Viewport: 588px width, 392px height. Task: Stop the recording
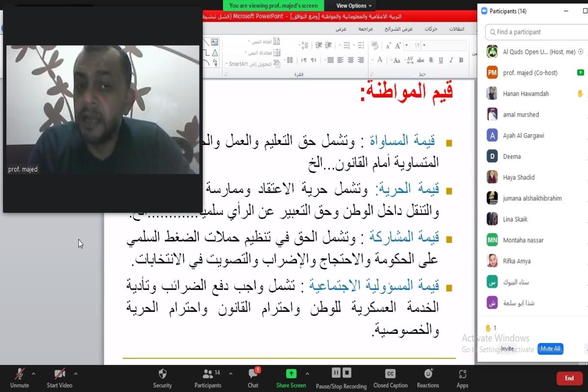pyautogui.click(x=347, y=373)
